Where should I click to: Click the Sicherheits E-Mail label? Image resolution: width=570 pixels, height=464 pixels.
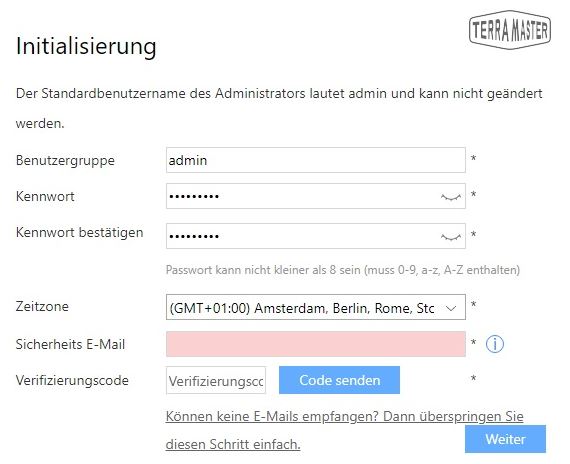pyautogui.click(x=70, y=344)
